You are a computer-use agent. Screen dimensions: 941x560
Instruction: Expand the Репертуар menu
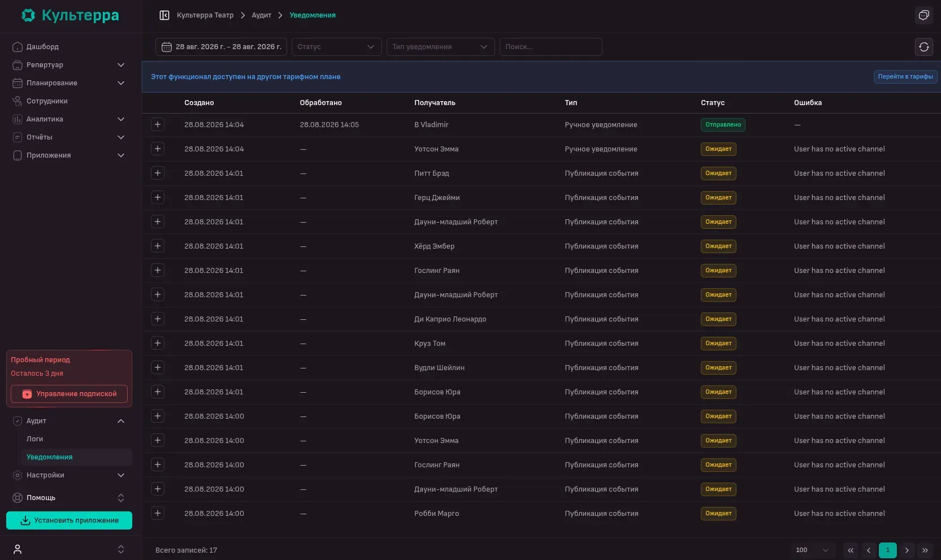70,65
